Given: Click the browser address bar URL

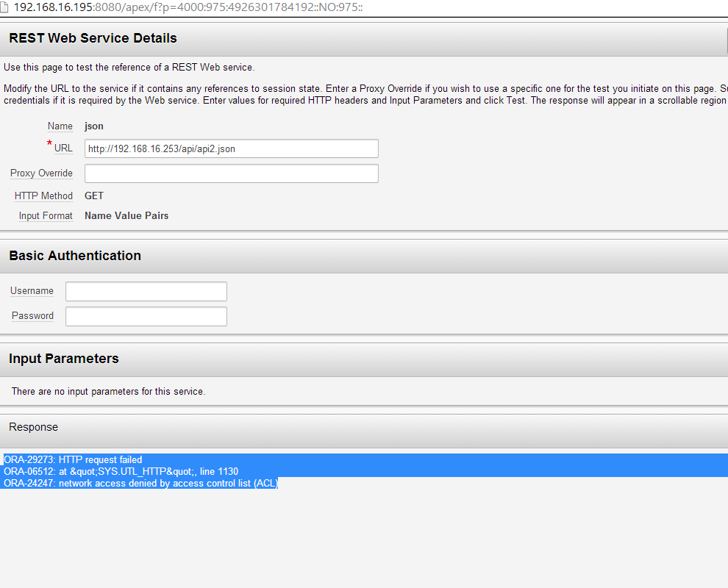Looking at the screenshot, I should tap(188, 7).
